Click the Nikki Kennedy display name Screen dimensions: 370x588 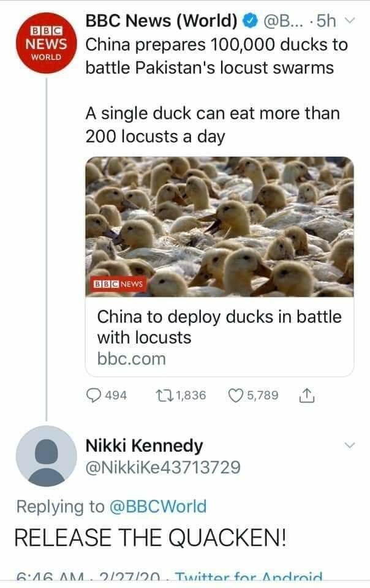click(x=145, y=445)
